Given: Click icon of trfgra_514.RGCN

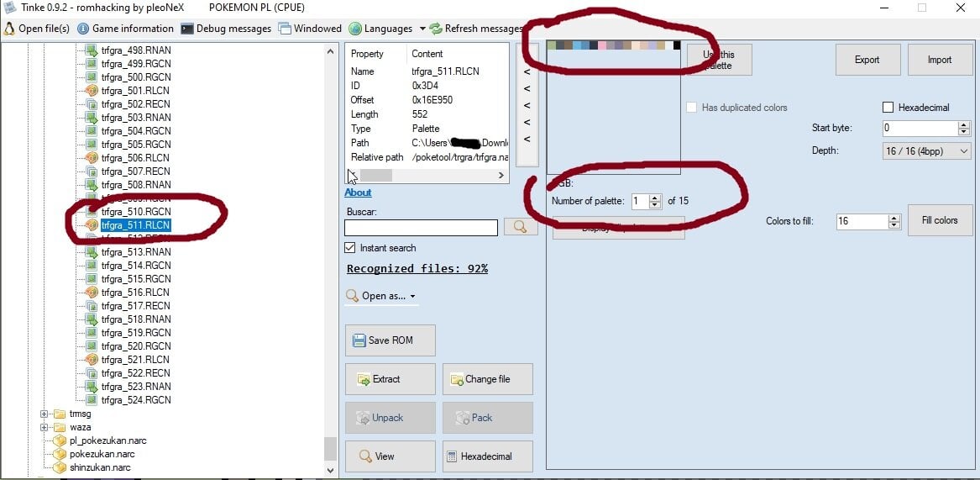Looking at the screenshot, I should [92, 266].
